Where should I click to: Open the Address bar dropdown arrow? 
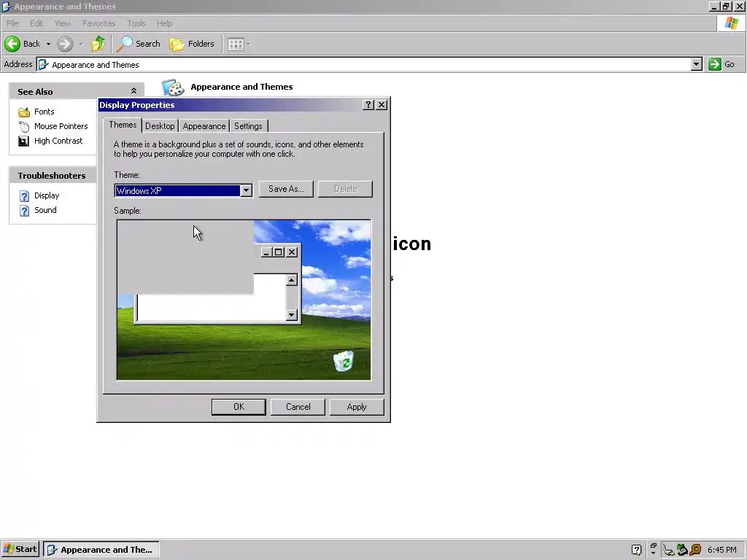coord(696,64)
